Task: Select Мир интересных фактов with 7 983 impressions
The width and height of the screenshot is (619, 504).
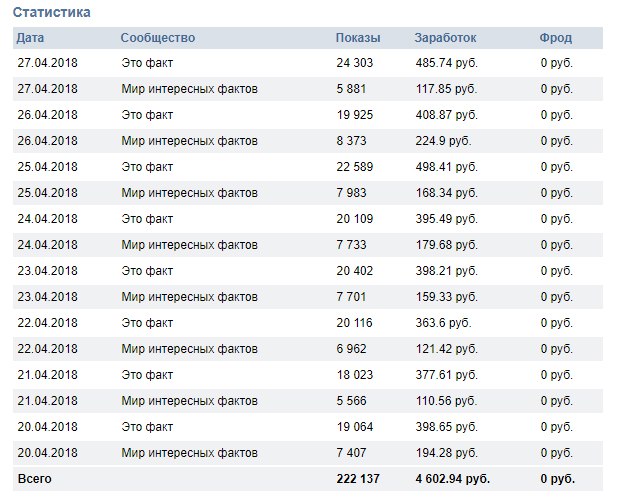Action: 189,193
